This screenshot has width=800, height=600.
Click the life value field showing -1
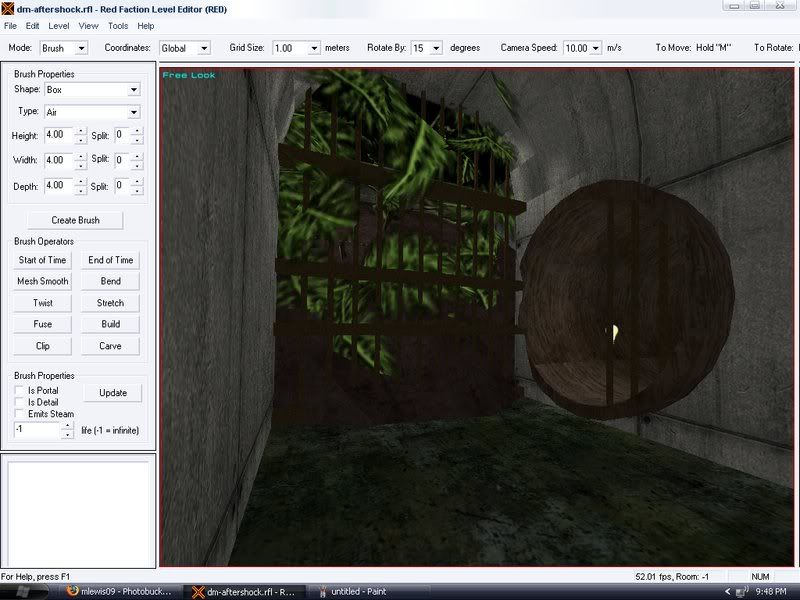coord(37,430)
